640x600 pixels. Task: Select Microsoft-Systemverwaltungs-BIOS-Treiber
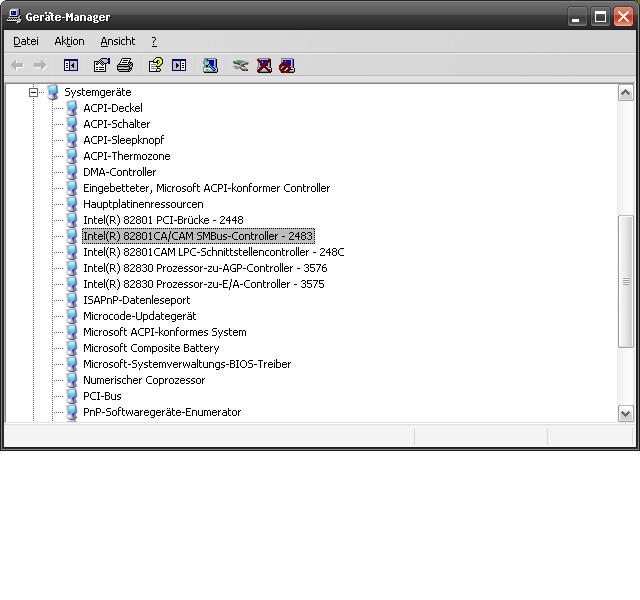click(187, 364)
